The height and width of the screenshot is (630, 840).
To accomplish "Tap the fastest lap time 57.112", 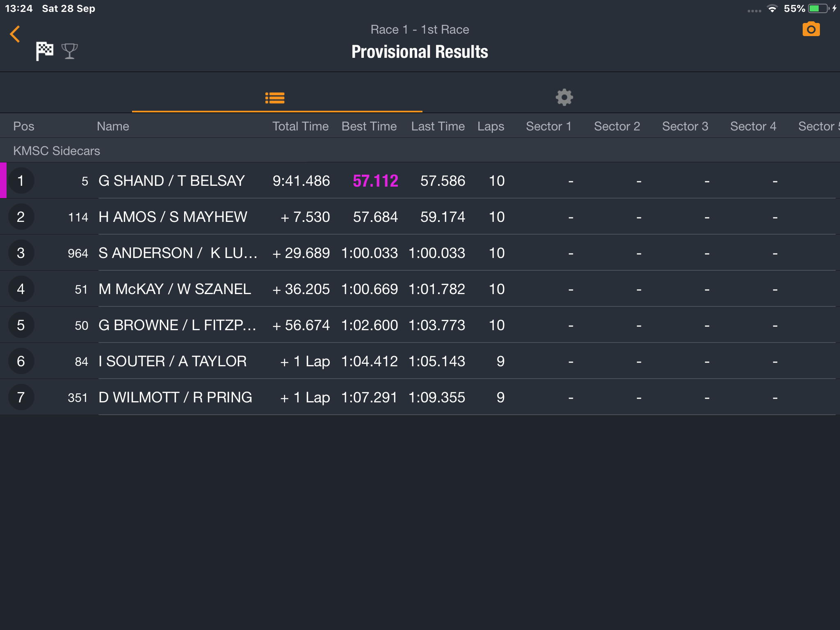I will point(375,181).
